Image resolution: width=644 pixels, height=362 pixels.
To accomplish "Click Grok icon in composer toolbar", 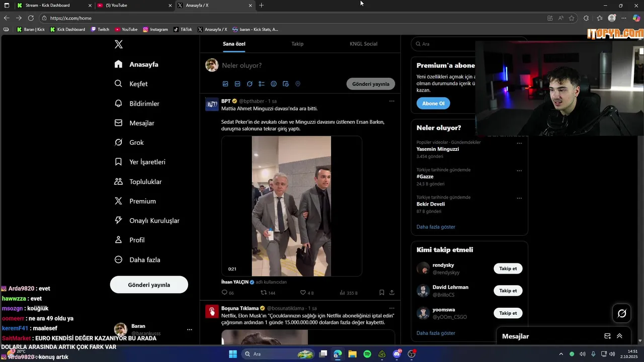I will [x=250, y=84].
